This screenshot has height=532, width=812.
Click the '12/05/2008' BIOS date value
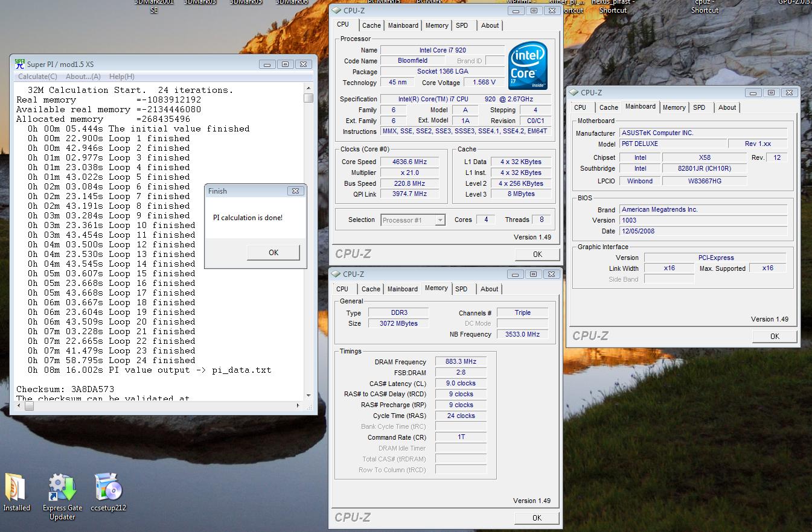[703, 231]
